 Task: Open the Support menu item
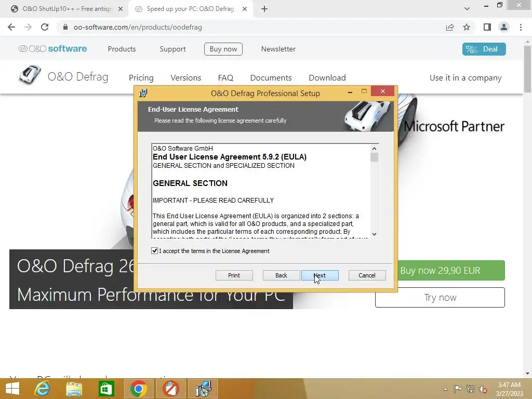172,49
